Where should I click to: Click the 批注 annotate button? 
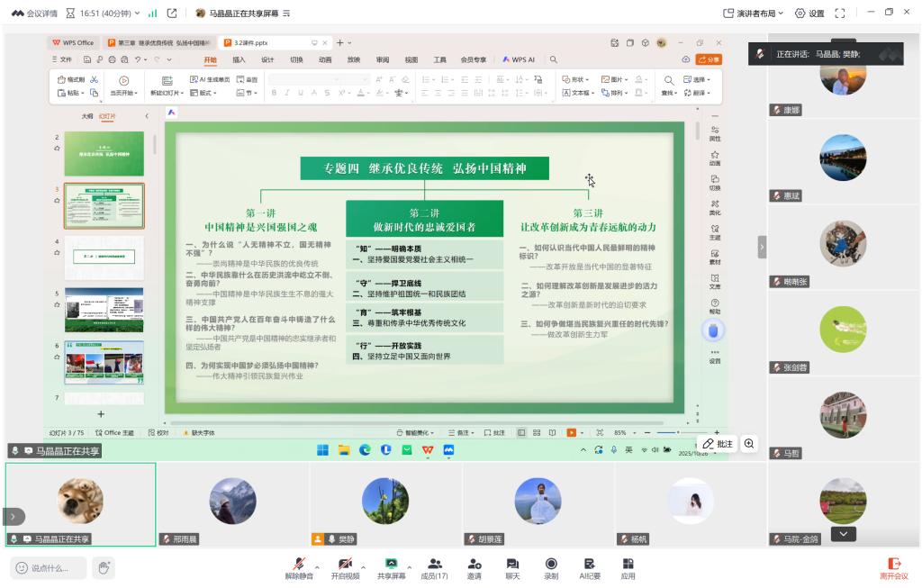(718, 444)
